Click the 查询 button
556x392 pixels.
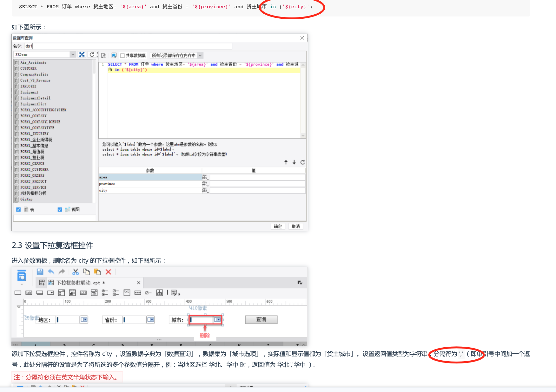point(261,320)
